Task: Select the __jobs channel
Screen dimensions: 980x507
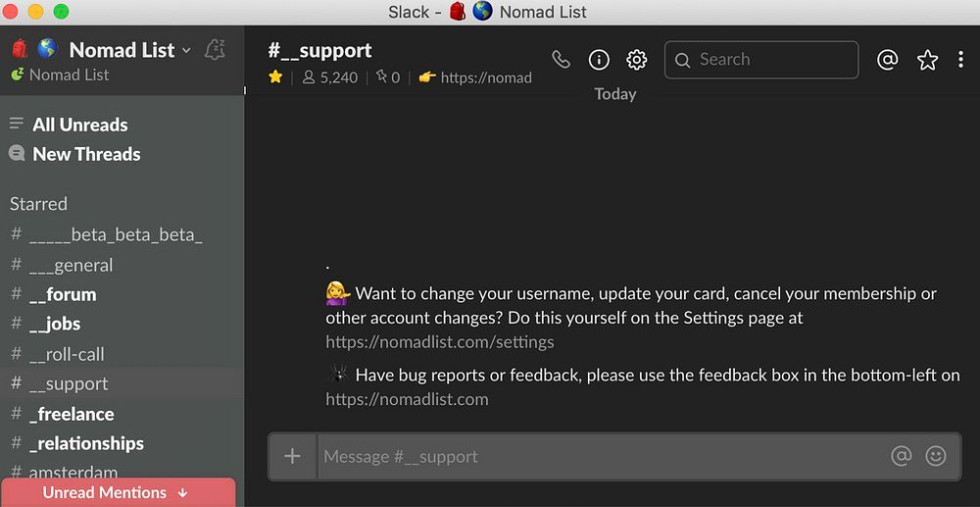Action: pos(55,324)
